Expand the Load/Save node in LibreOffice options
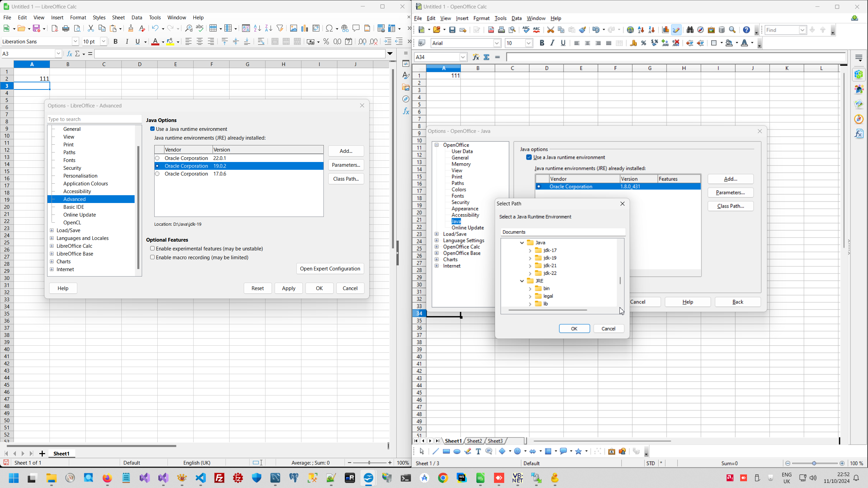The image size is (868, 488). coord(52,230)
